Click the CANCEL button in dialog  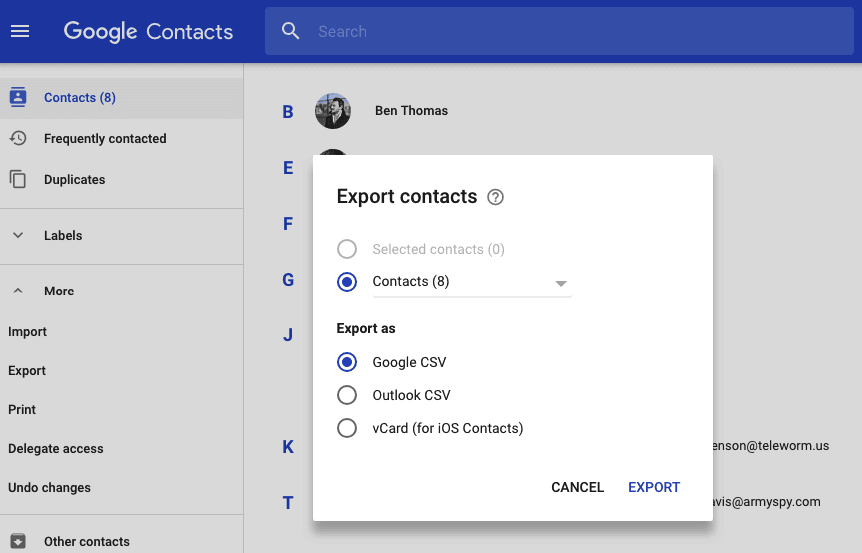point(577,487)
